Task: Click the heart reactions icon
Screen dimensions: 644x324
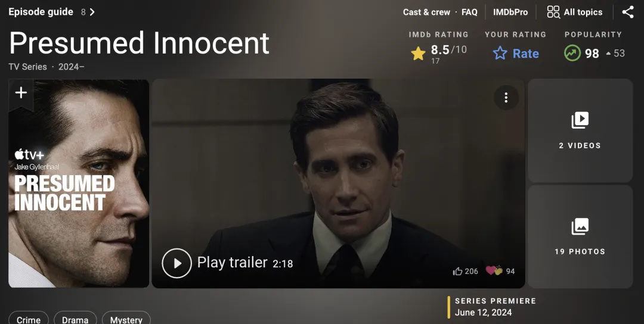Action: click(x=494, y=270)
